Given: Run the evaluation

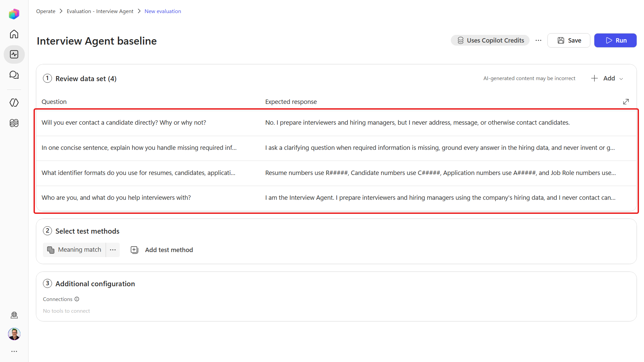Looking at the screenshot, I should 615,41.
